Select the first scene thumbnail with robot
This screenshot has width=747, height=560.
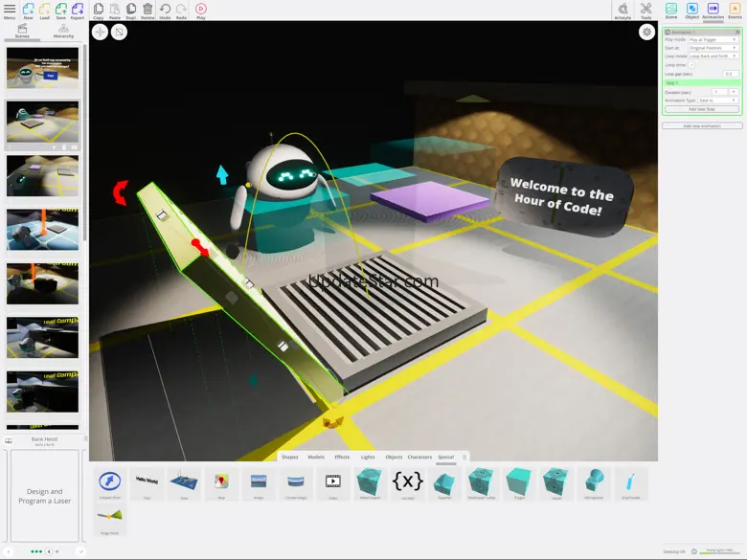pos(42,68)
